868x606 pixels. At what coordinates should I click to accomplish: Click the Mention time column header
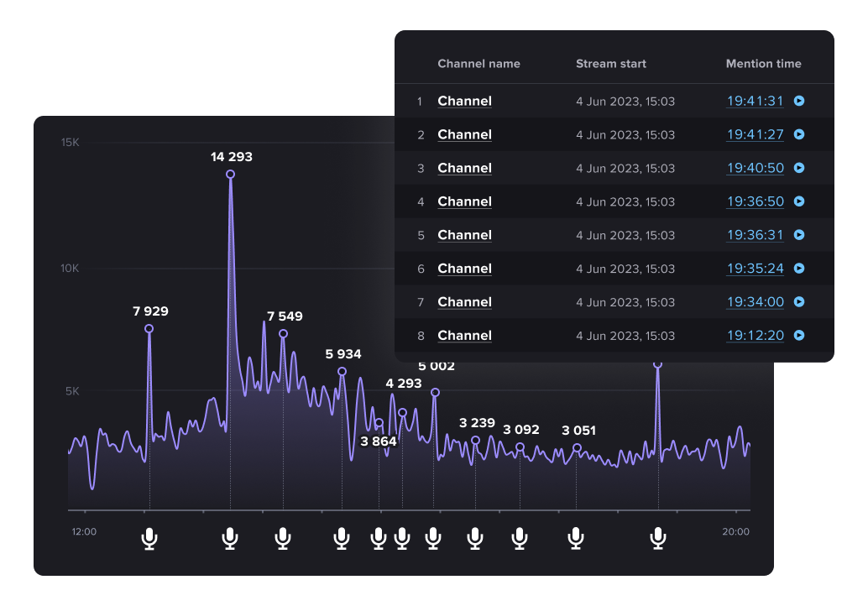[763, 63]
